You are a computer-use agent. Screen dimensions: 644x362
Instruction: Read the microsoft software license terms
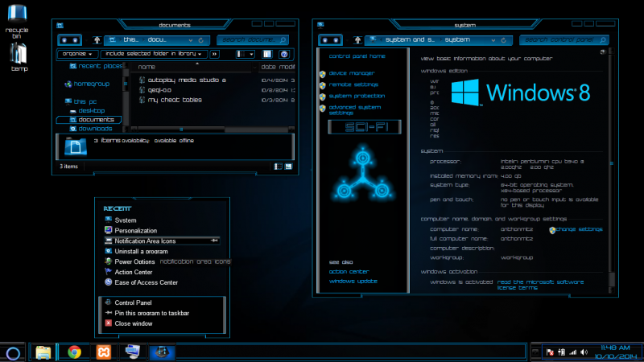pos(540,285)
